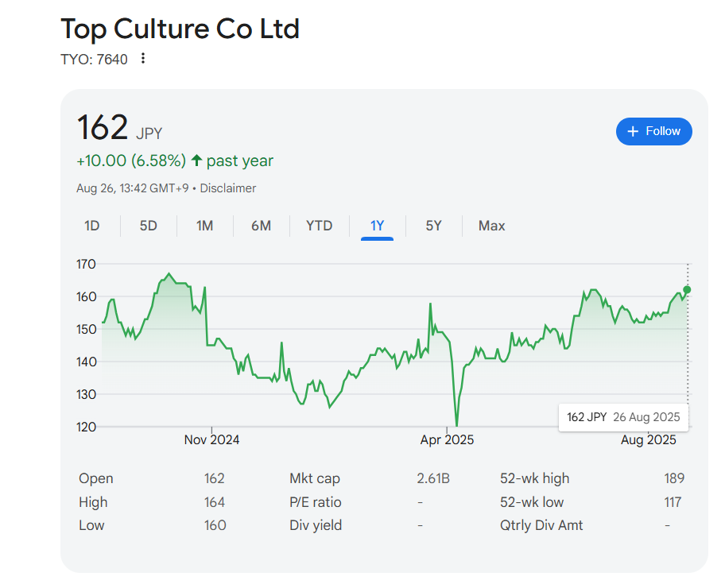
Task: Click the 189 52-week high value
Action: (674, 478)
